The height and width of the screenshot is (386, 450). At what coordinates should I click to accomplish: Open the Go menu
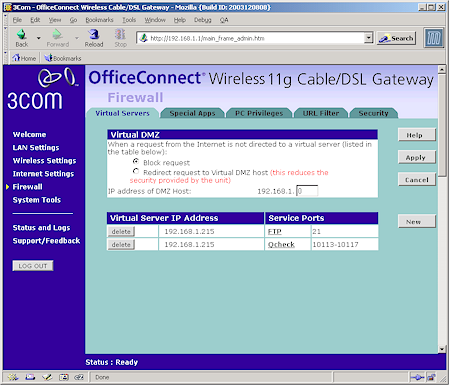[x=73, y=20]
